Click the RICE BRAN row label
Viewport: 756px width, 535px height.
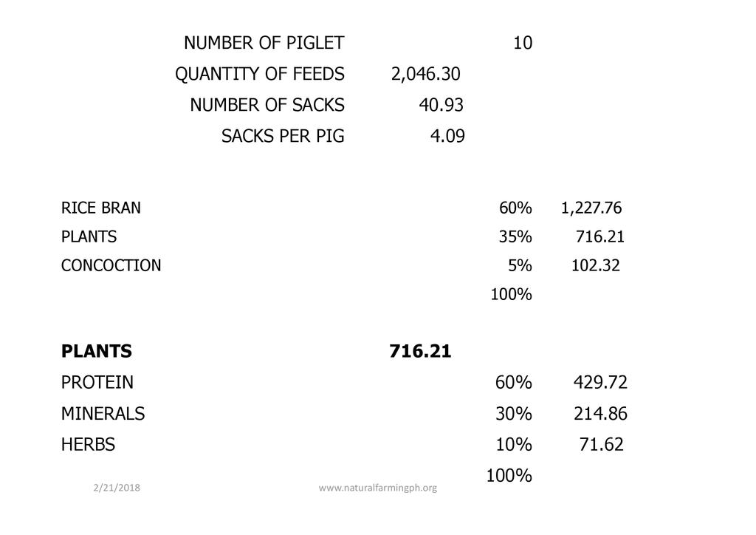[x=100, y=208]
